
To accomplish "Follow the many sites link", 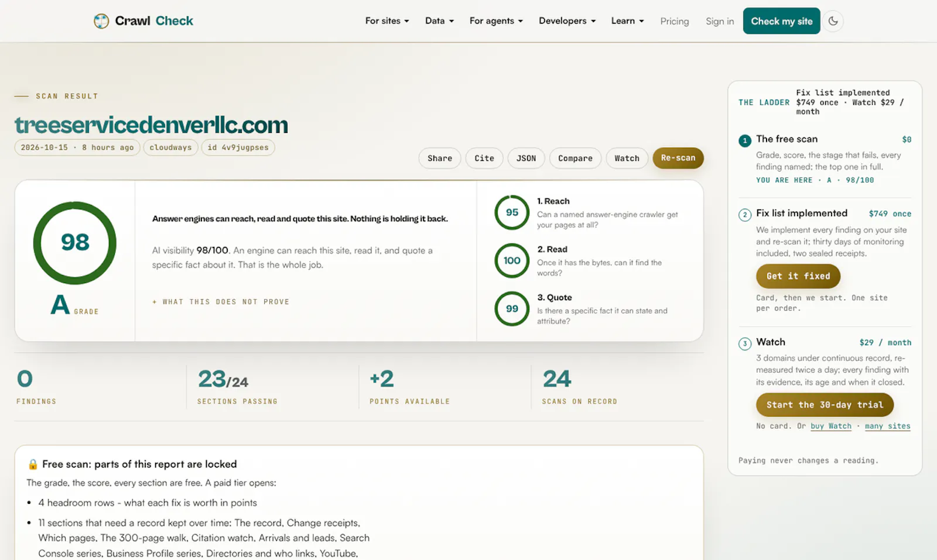I will coord(888,426).
